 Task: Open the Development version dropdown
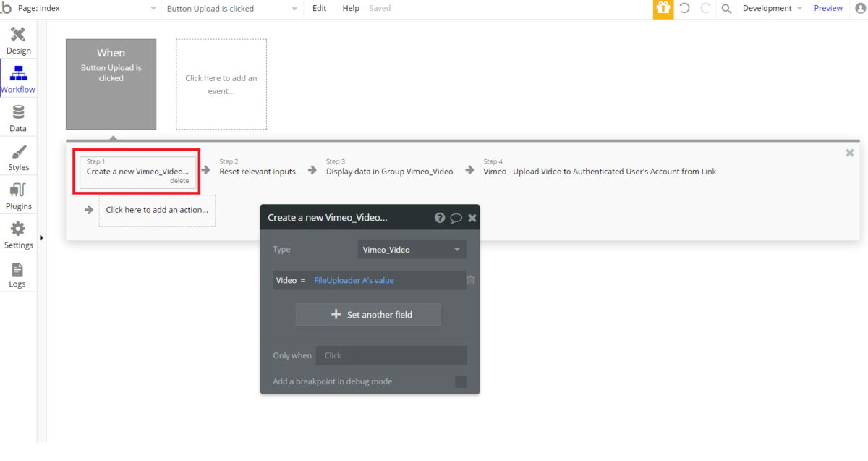[x=773, y=9]
